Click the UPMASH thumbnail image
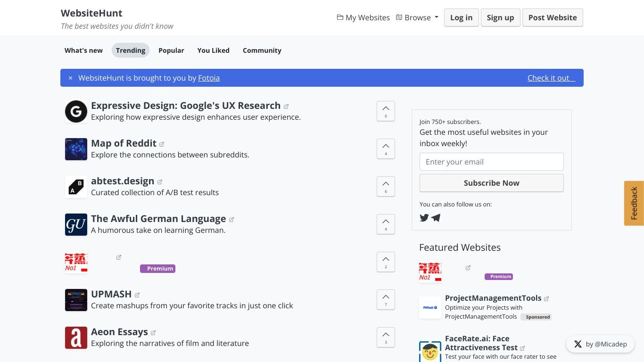The image size is (644, 362). (76, 300)
